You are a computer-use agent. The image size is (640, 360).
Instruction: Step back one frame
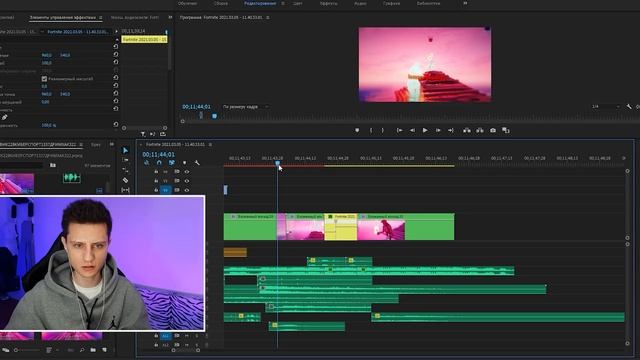point(412,130)
